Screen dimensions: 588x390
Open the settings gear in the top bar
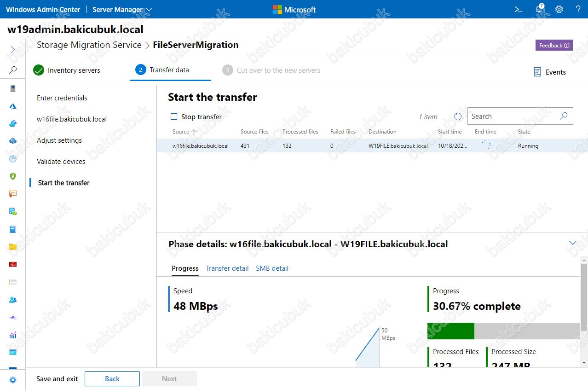point(559,9)
